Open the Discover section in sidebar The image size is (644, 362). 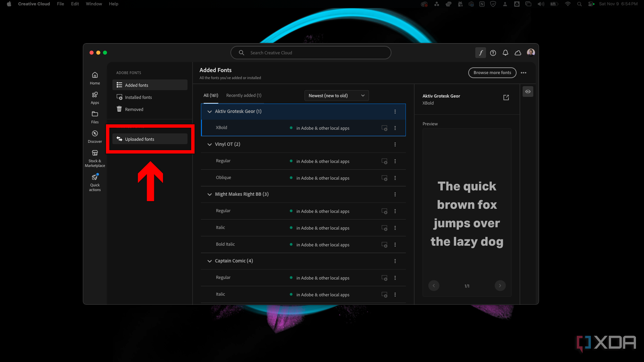95,137
